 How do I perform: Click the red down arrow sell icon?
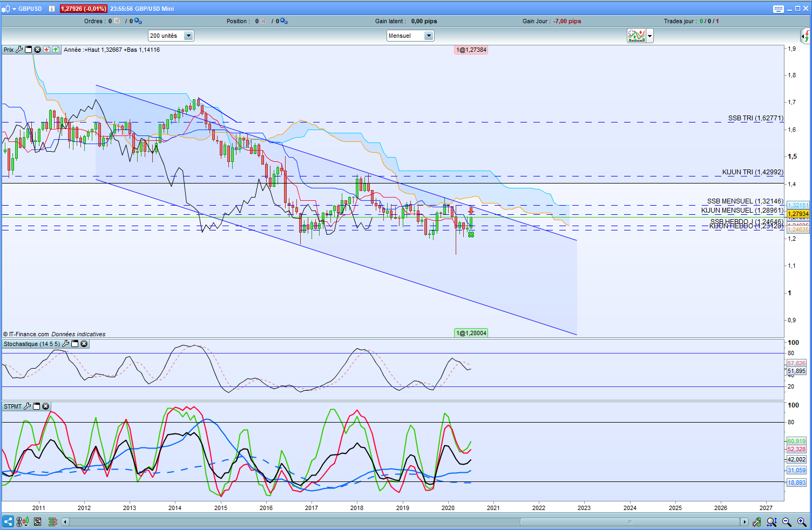click(x=47, y=50)
